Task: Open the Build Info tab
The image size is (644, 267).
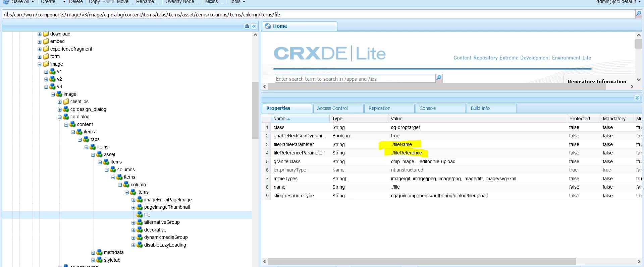Action: [492, 108]
